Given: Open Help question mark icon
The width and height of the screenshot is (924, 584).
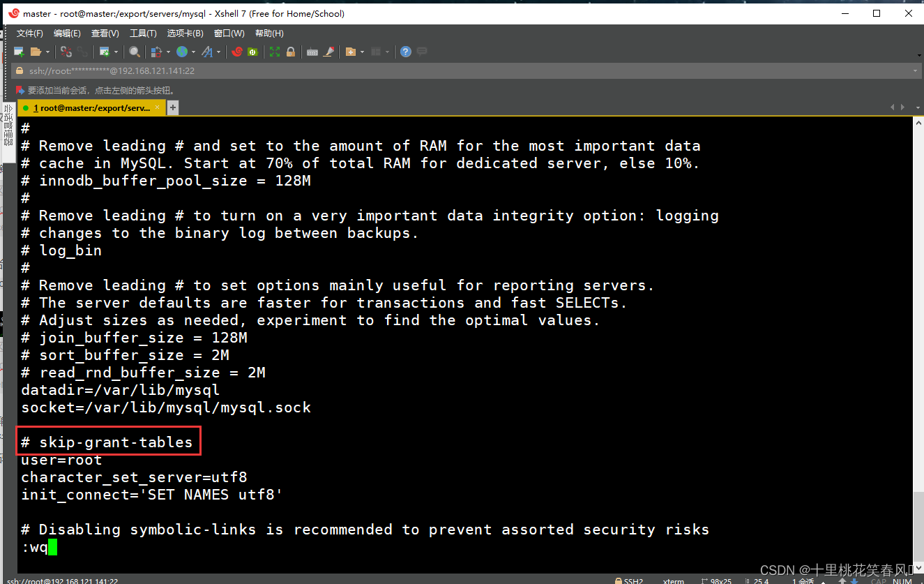Looking at the screenshot, I should 405,52.
